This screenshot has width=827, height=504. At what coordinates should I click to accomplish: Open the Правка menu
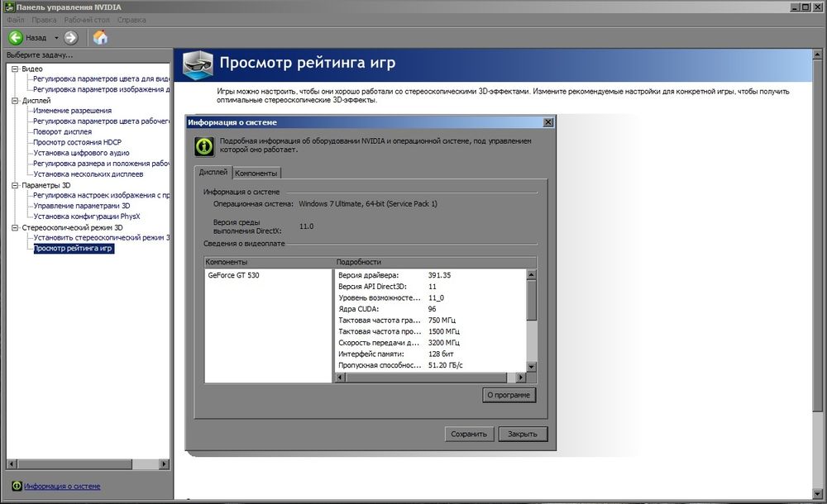(x=44, y=20)
